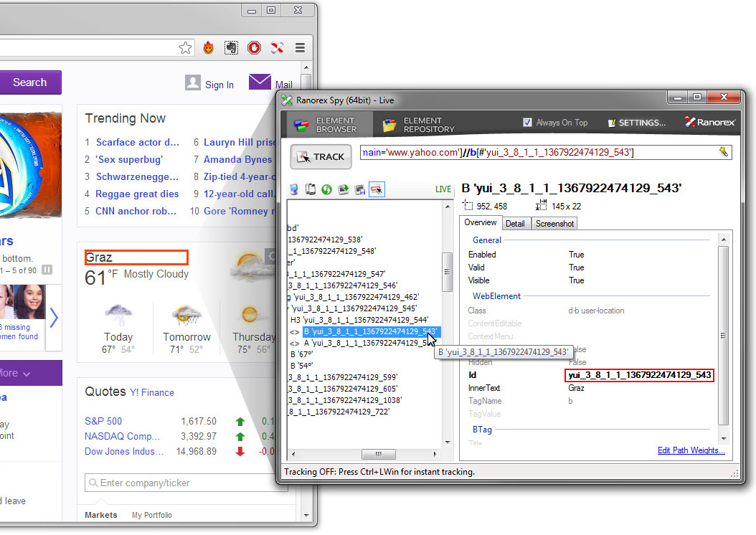Collapse the General section header
The width and height of the screenshot is (756, 535).
(x=486, y=240)
